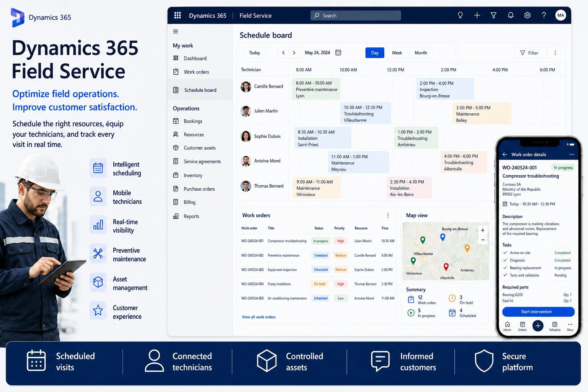The image size is (588, 392).
Task: Open Work orders panel overflow menu
Action: [388, 216]
